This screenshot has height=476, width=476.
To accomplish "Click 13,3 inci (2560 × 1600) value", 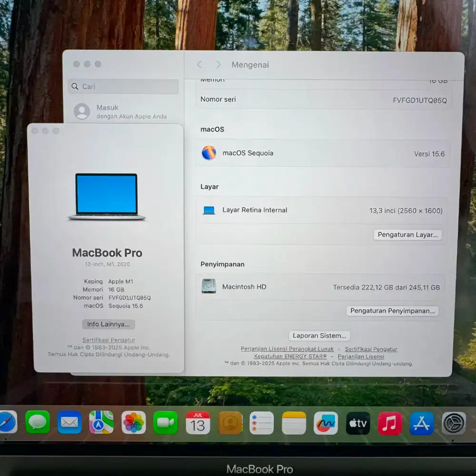I will pos(406,210).
